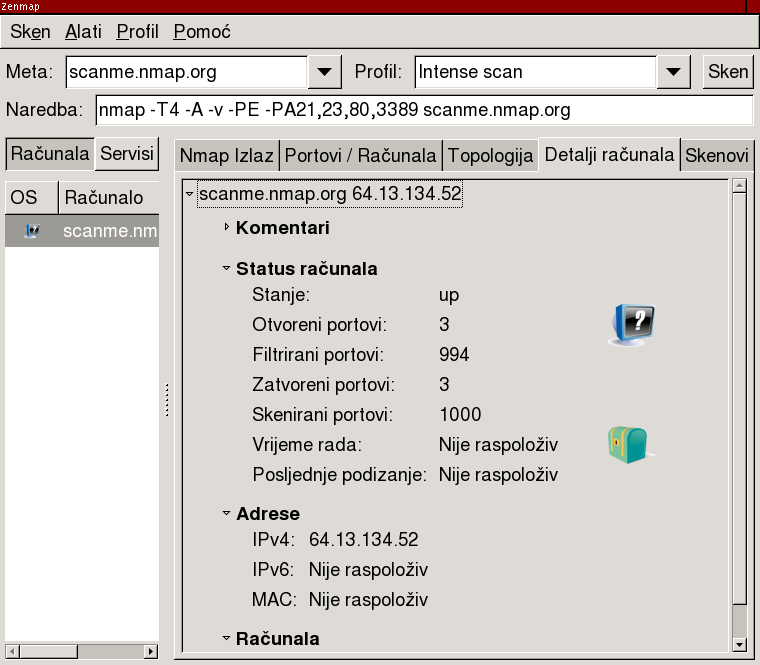
Task: Toggle the Računala view button
Action: click(50, 154)
